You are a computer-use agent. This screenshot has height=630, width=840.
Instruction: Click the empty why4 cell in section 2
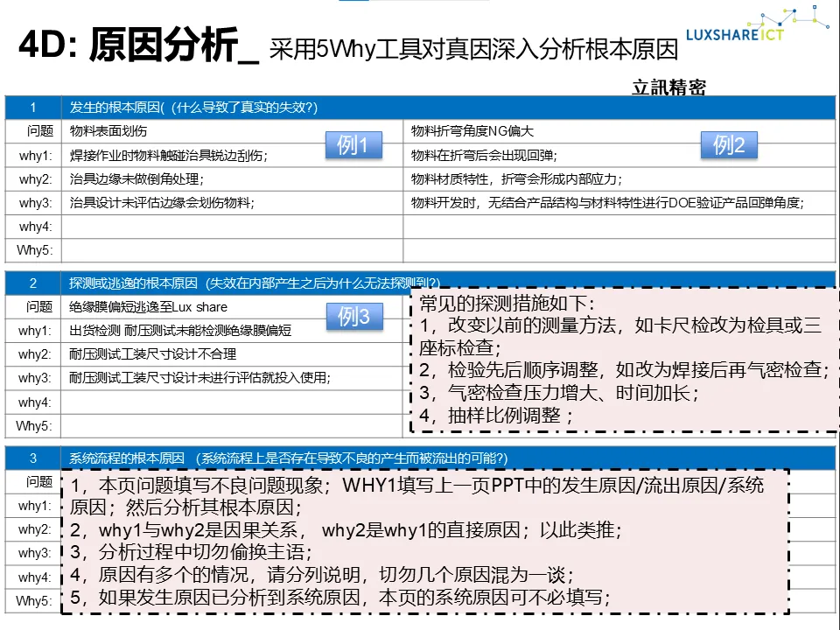coord(233,402)
